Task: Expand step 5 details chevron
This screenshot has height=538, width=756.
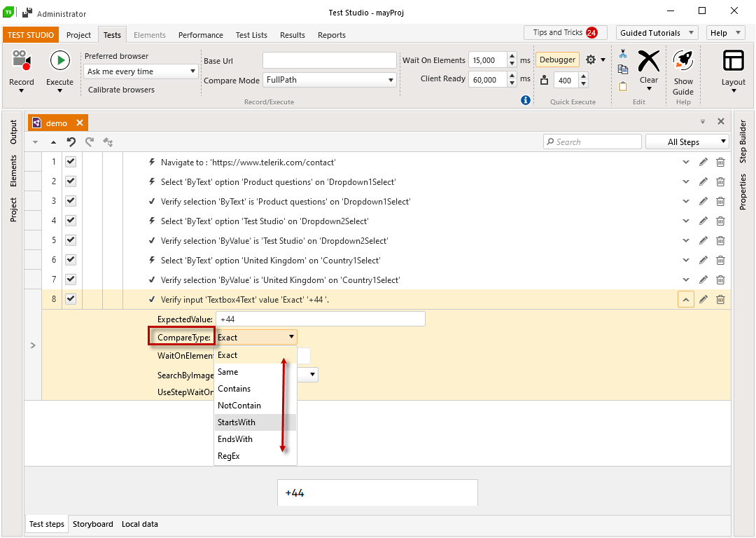Action: coord(685,241)
